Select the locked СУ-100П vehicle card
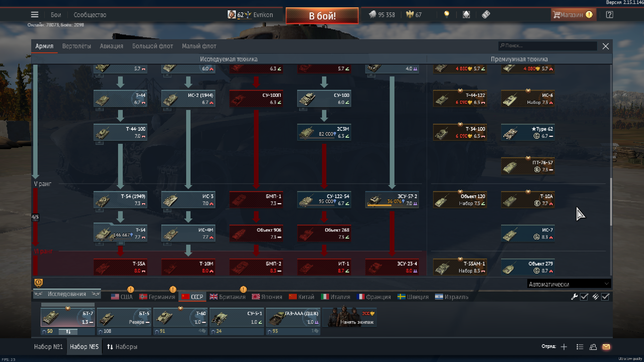The image size is (644, 362). coord(256,99)
